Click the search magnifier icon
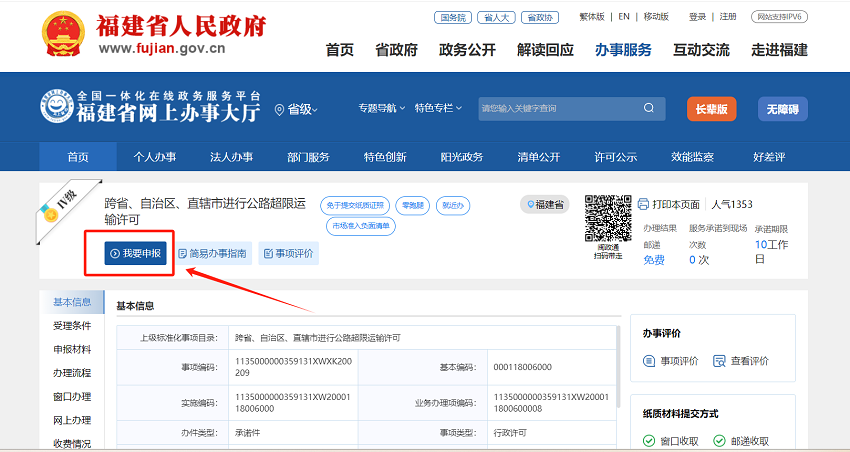Viewport: 850px width, 452px height. (649, 108)
